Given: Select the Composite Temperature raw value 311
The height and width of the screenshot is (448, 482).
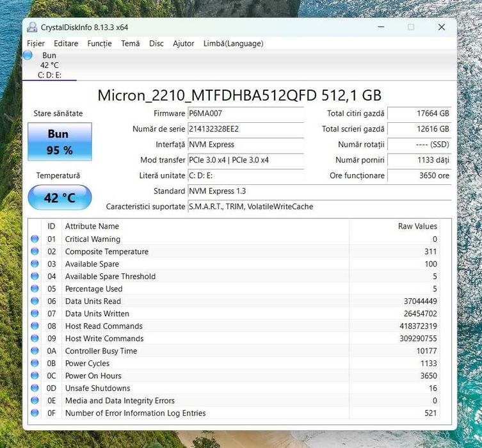Looking at the screenshot, I should coord(430,252).
